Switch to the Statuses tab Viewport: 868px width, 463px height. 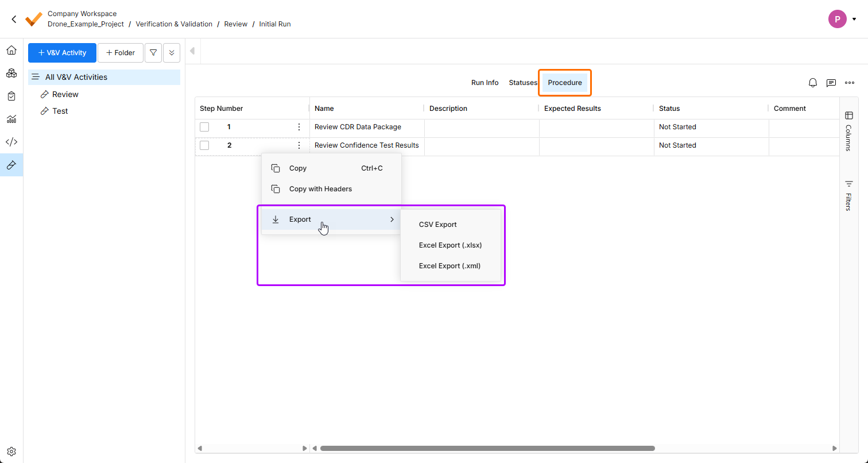tap(522, 83)
